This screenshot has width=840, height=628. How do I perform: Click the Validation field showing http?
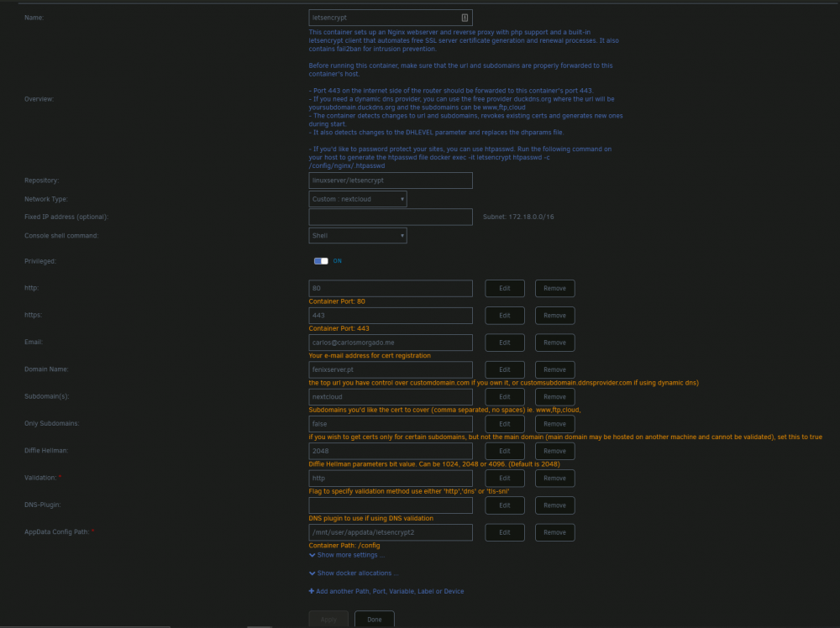point(391,479)
